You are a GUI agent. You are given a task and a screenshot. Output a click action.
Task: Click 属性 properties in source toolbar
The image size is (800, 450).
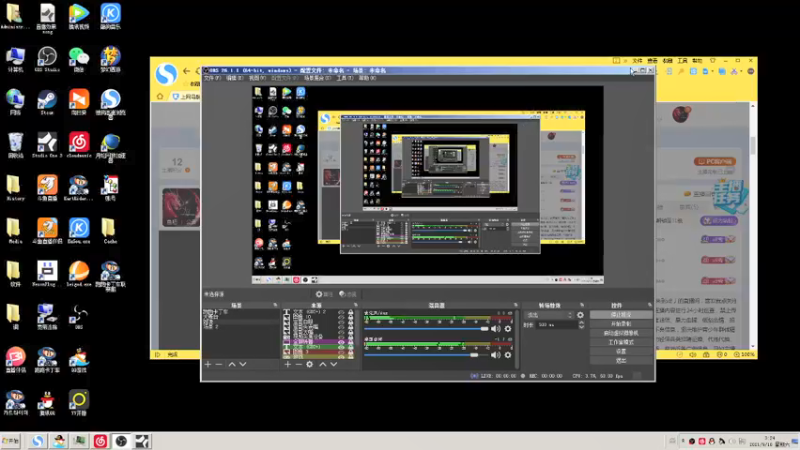324,294
